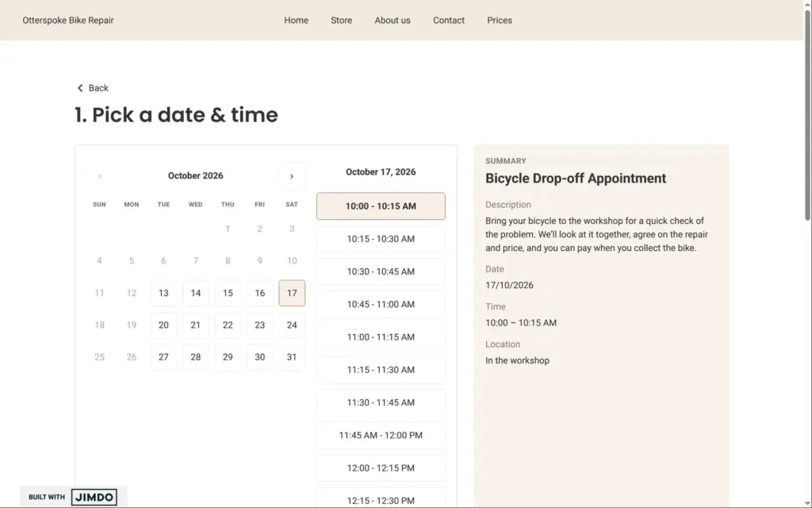812x508 pixels.
Task: Open the Home menu item
Action: click(297, 20)
